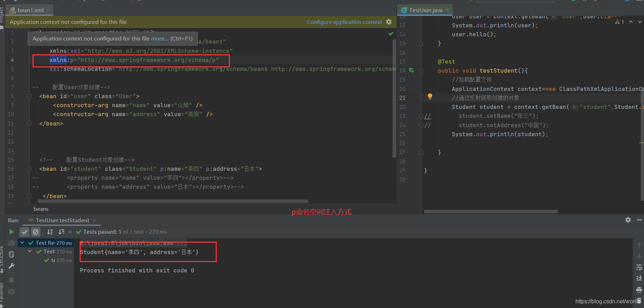
Task: Toggle soft-wrap in console output
Action: tap(639, 267)
